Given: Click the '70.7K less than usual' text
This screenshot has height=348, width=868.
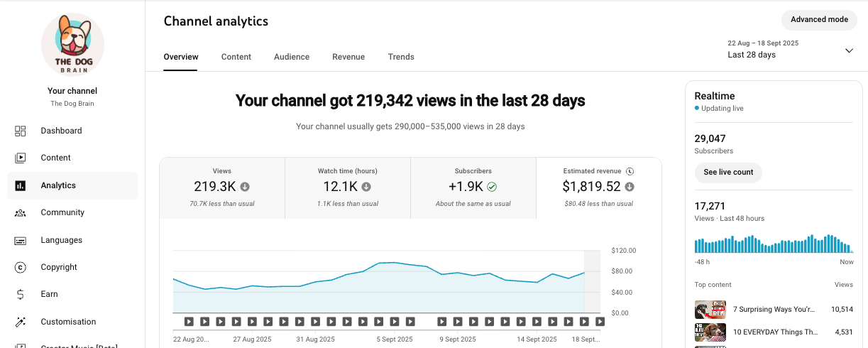Looking at the screenshot, I should (x=222, y=204).
